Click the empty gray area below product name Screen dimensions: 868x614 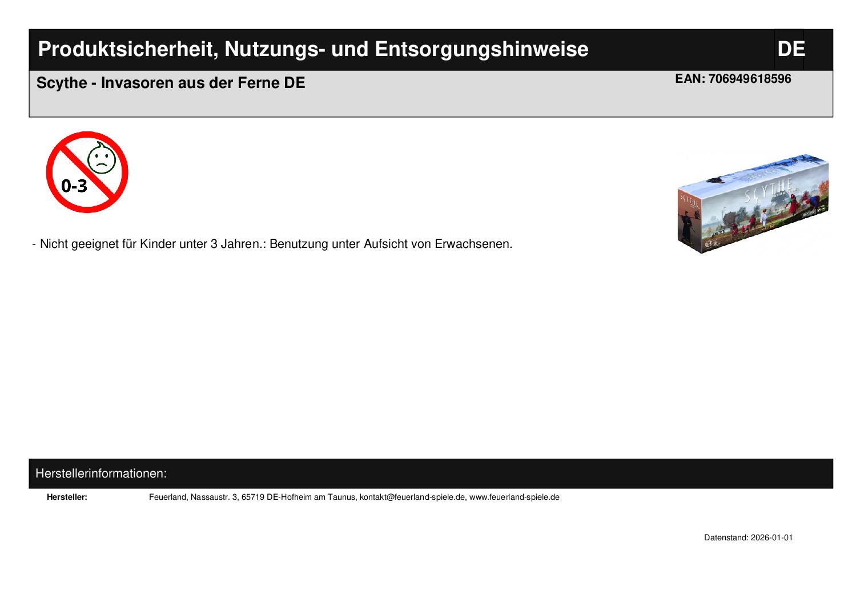[343, 105]
